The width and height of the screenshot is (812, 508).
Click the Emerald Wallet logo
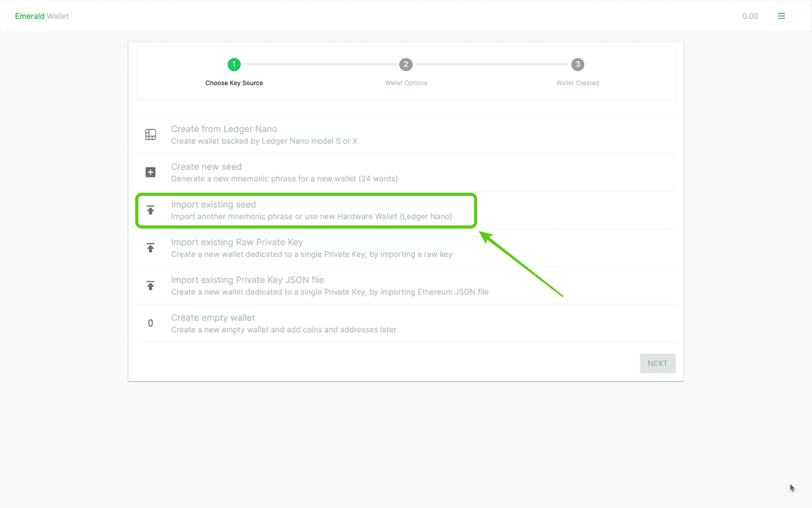coord(42,16)
